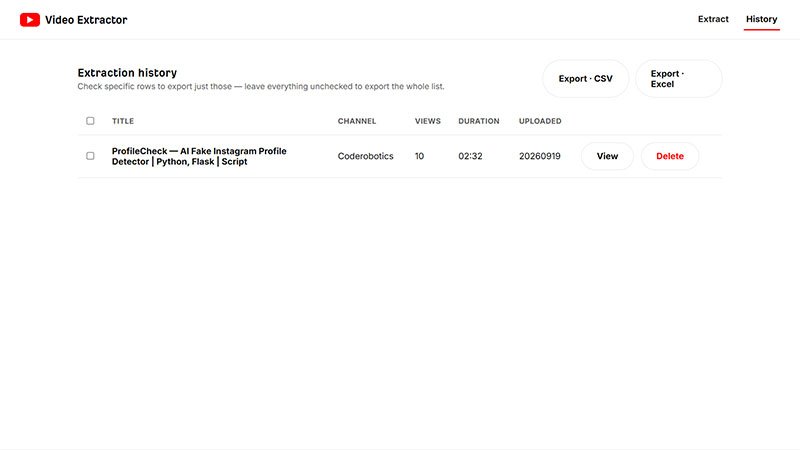The width and height of the screenshot is (800, 450).
Task: Click the UPLOADED column header
Action: point(540,121)
